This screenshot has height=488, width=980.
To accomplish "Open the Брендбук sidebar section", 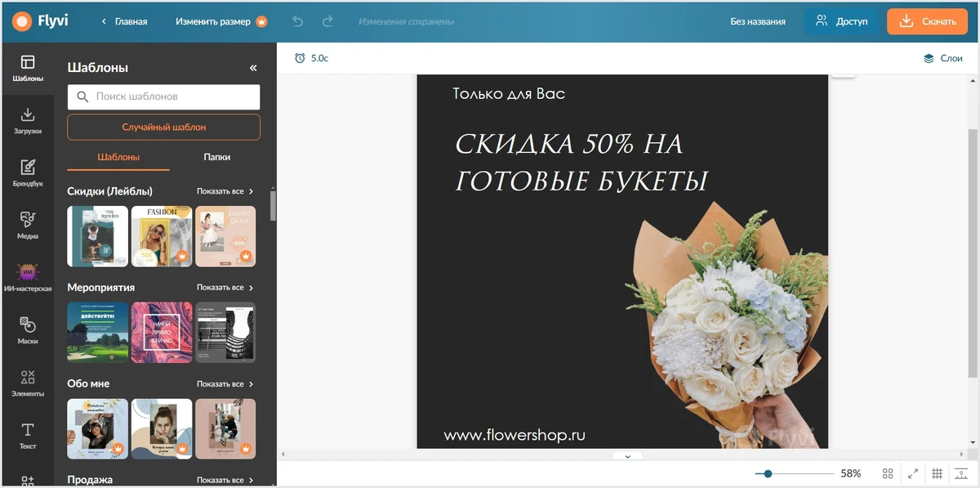I will (x=27, y=172).
